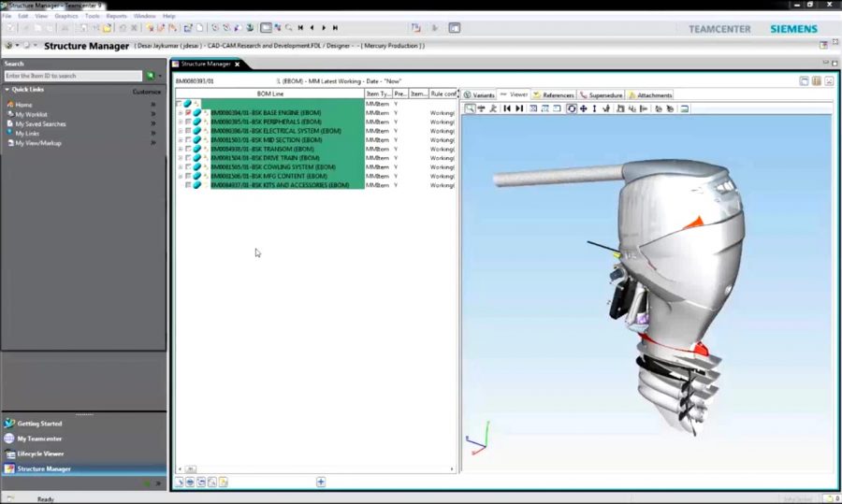The image size is (842, 504).
Task: Switch to the Referencers tab
Action: coord(553,95)
